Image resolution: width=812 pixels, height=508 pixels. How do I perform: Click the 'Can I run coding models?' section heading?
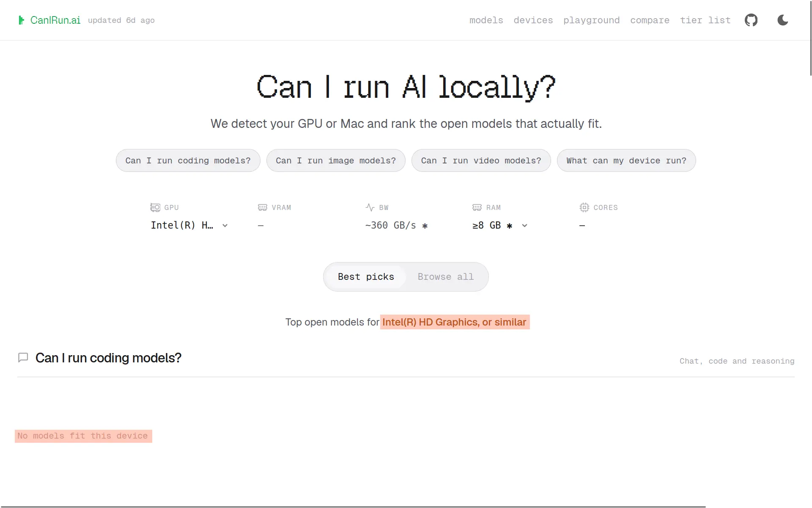pos(108,358)
